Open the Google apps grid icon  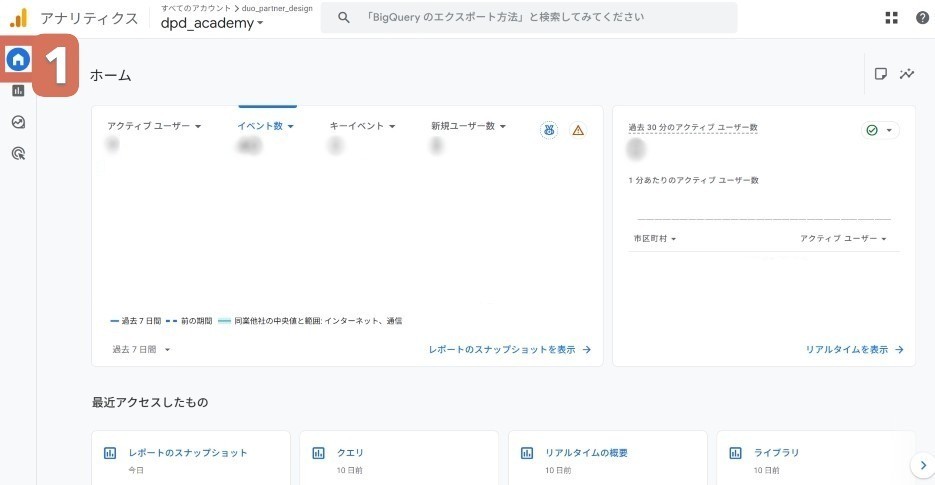coord(892,18)
